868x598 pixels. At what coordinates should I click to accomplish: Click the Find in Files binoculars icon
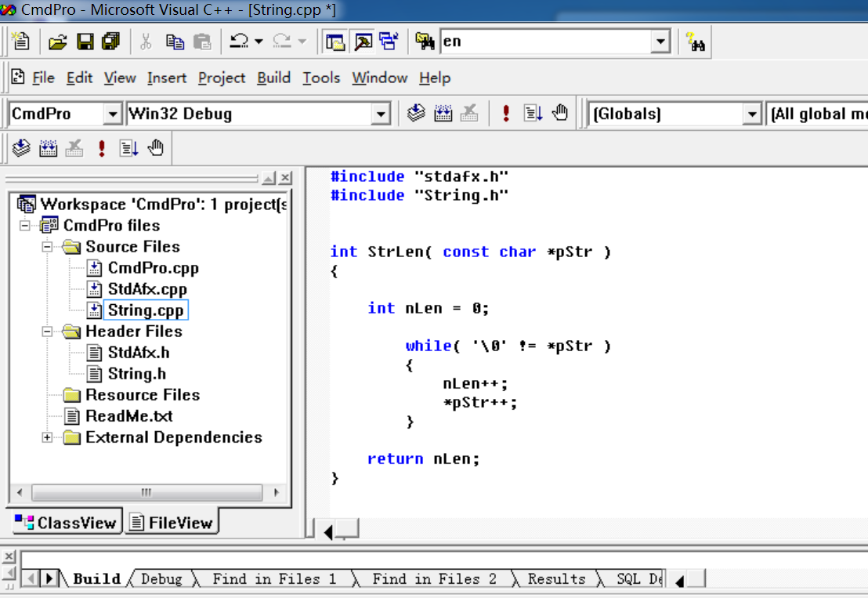tap(425, 42)
